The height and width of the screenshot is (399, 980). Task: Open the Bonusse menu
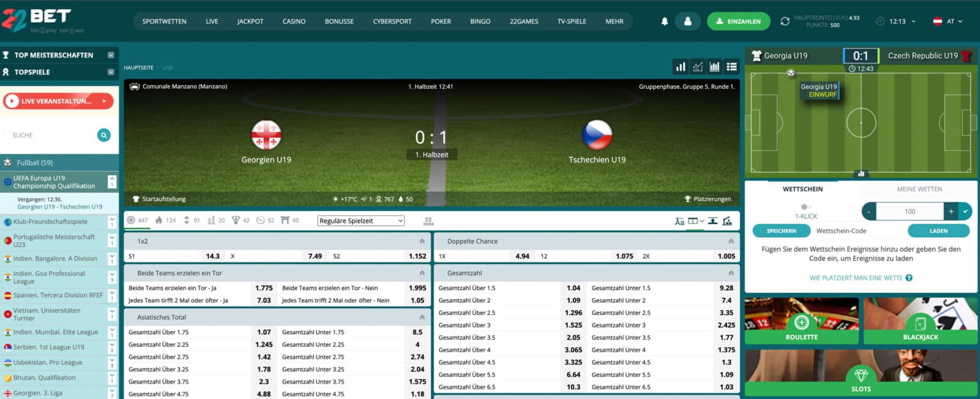(339, 21)
